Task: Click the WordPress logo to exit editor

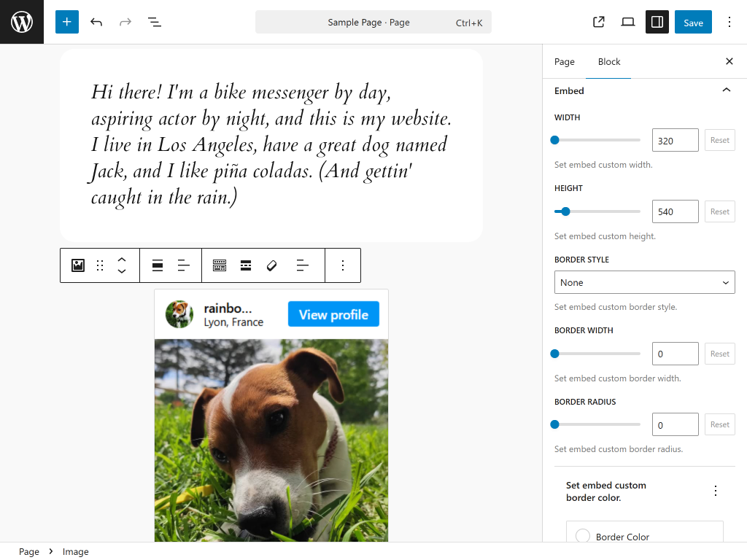Action: pyautogui.click(x=22, y=22)
